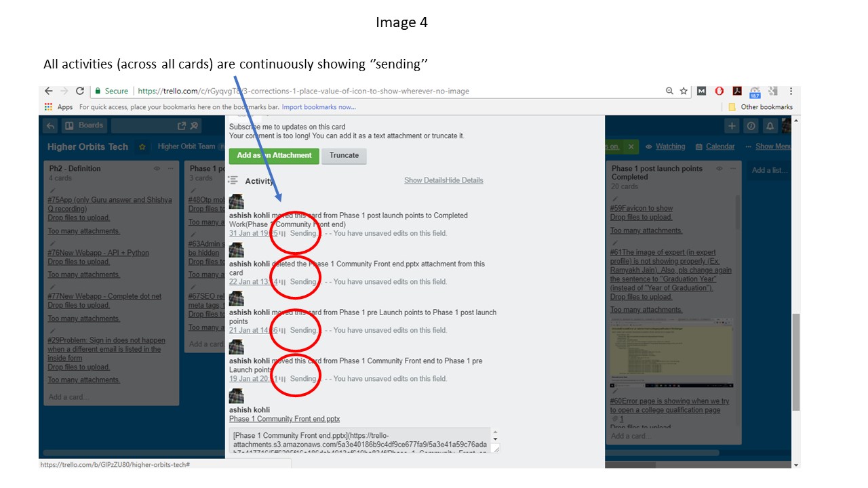Image resolution: width=868 pixels, height=488 pixels.
Task: Click the comment textarea scroll up arrow
Action: pos(495,432)
